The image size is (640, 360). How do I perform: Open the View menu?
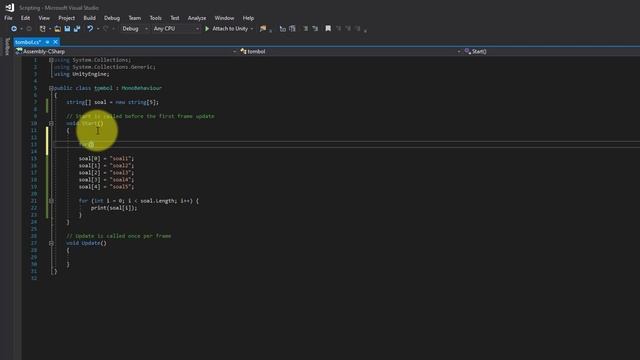tap(44, 18)
